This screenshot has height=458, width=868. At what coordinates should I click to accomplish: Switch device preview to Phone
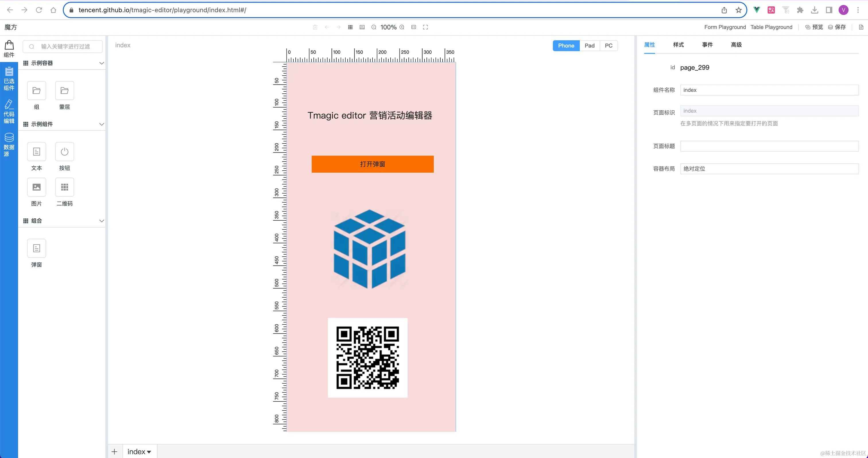click(x=566, y=45)
